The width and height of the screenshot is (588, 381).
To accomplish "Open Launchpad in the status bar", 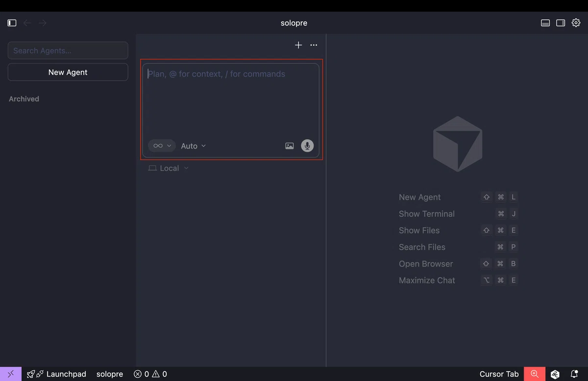I will point(56,374).
